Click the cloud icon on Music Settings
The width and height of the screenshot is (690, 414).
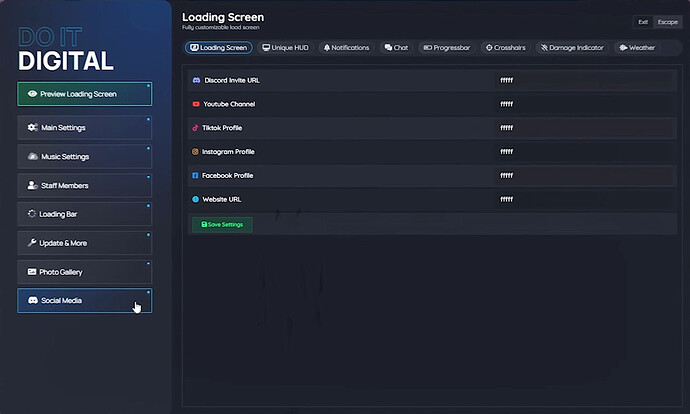click(x=33, y=156)
